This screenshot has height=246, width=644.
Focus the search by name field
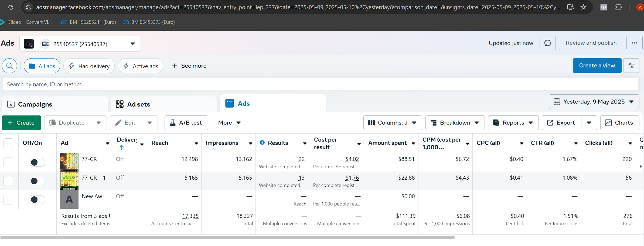coord(321,84)
